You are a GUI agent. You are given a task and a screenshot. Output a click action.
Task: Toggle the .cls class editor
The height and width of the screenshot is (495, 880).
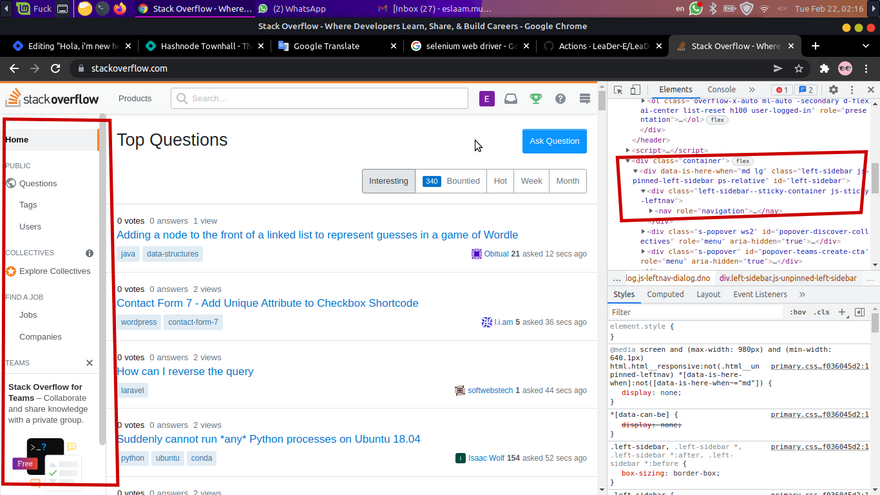(x=821, y=312)
